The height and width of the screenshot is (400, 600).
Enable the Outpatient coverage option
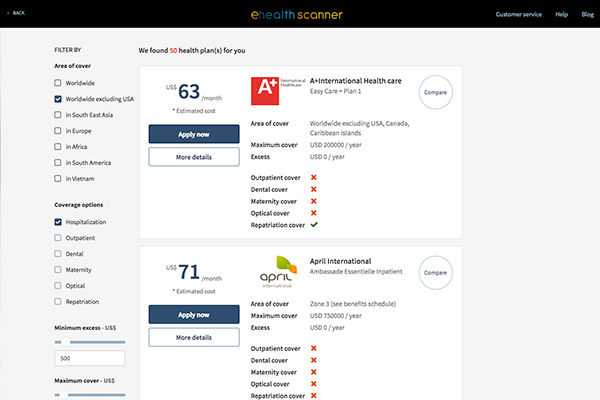(x=58, y=238)
